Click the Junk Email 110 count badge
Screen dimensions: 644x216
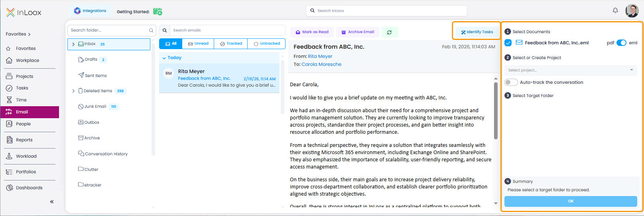pyautogui.click(x=114, y=107)
